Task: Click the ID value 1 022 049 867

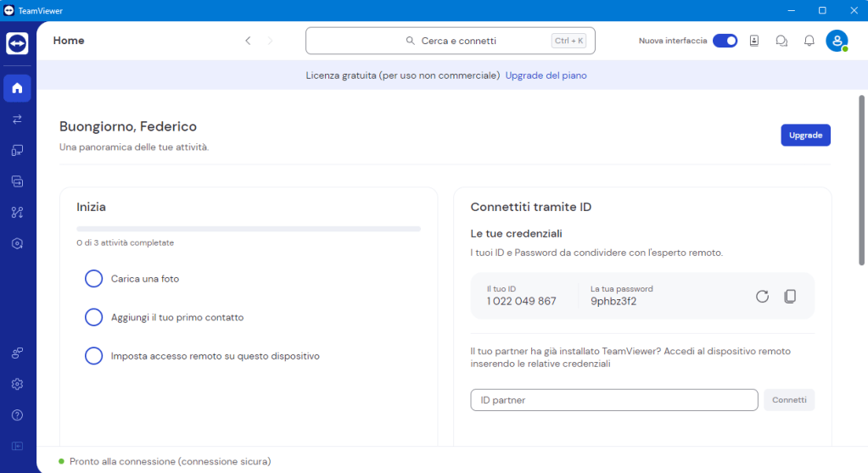Action: [x=522, y=302]
